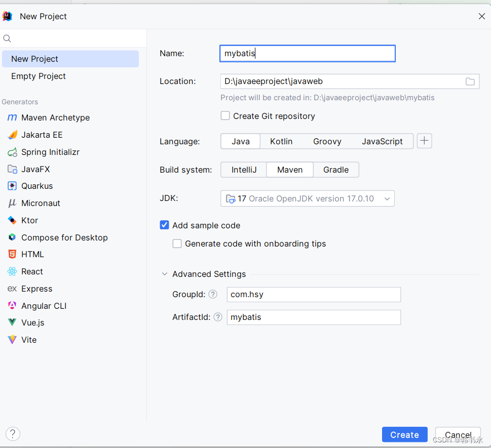This screenshot has height=448, width=491.
Task: Click the GroupId input field
Action: pos(314,295)
